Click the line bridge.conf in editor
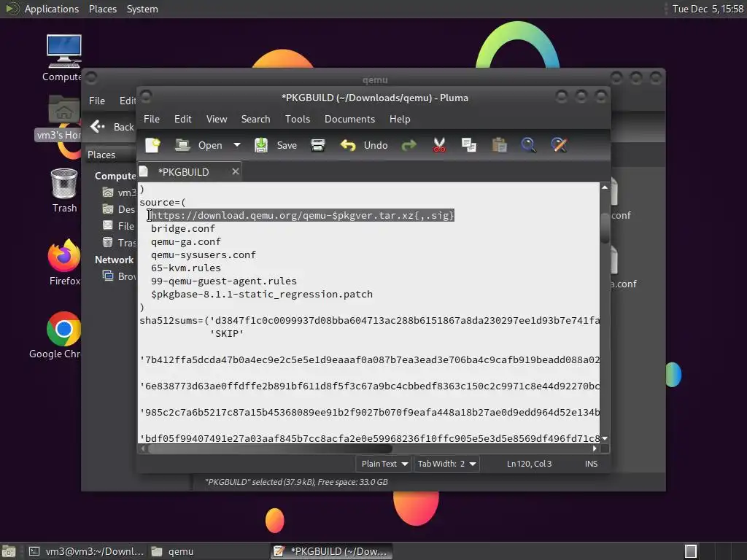747x560 pixels. 183,228
